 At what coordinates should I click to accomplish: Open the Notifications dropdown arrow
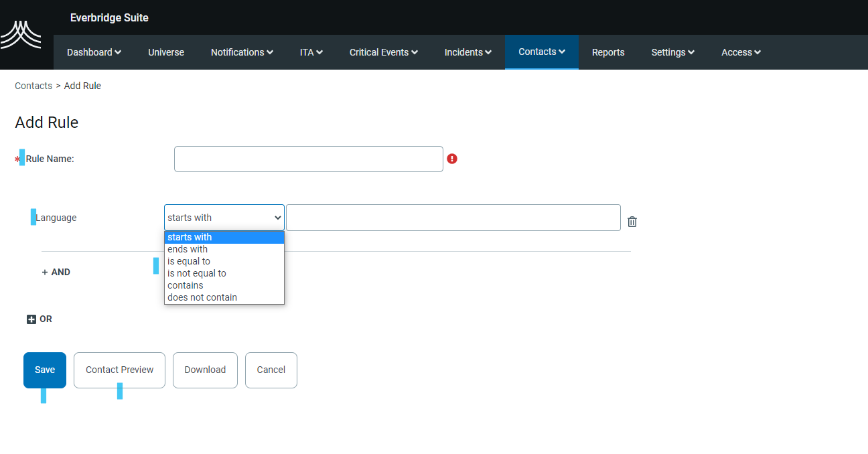269,52
